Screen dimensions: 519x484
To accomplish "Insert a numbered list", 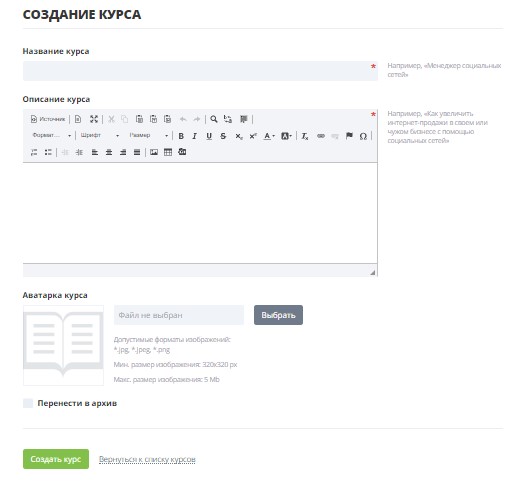I will 34,152.
